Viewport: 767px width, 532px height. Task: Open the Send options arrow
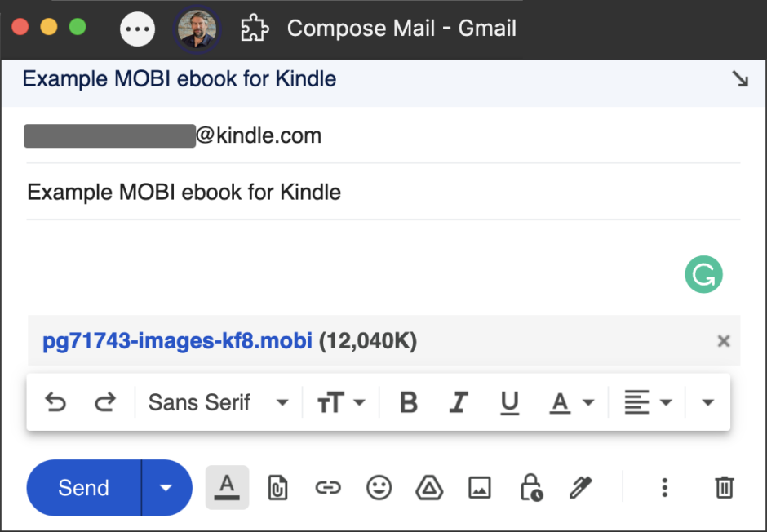(x=166, y=487)
